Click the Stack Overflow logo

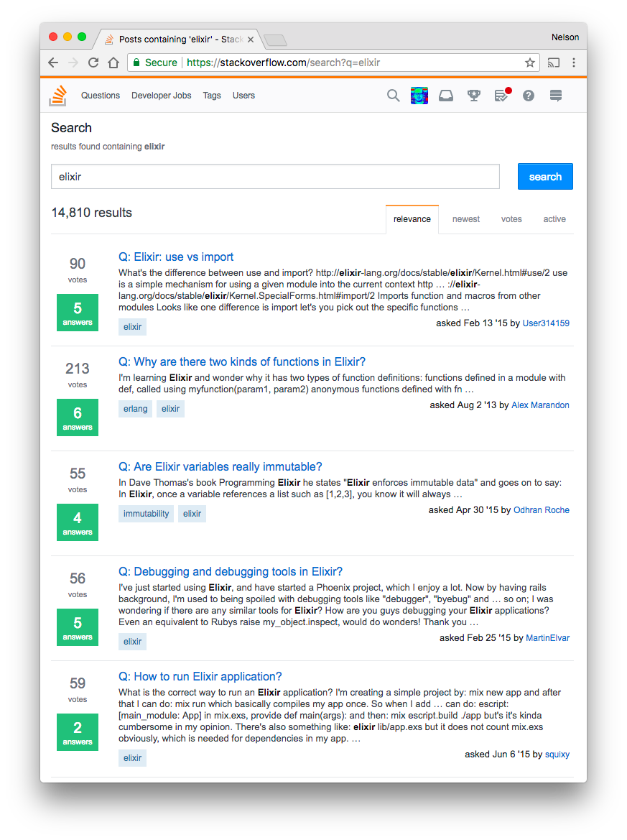58,96
